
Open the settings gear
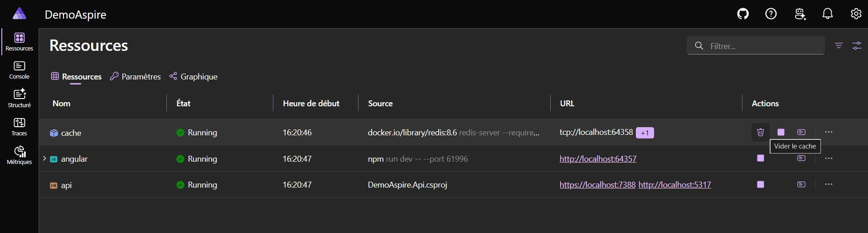pyautogui.click(x=856, y=14)
